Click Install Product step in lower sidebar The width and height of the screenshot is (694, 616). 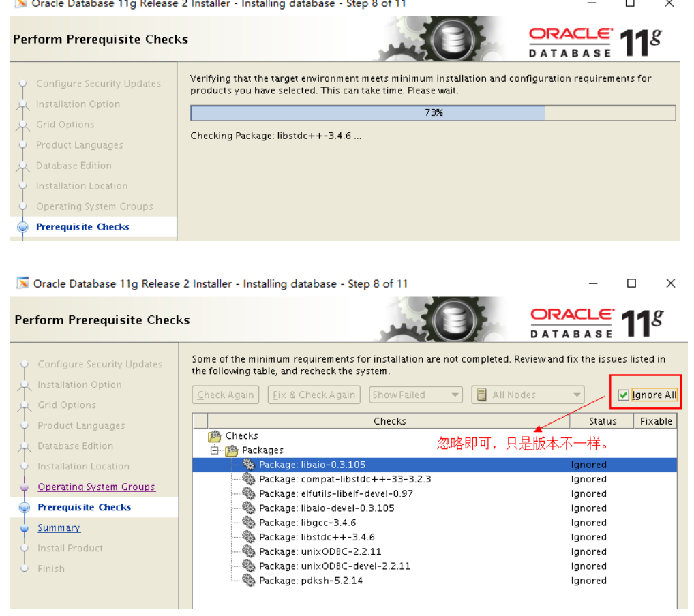70,548
